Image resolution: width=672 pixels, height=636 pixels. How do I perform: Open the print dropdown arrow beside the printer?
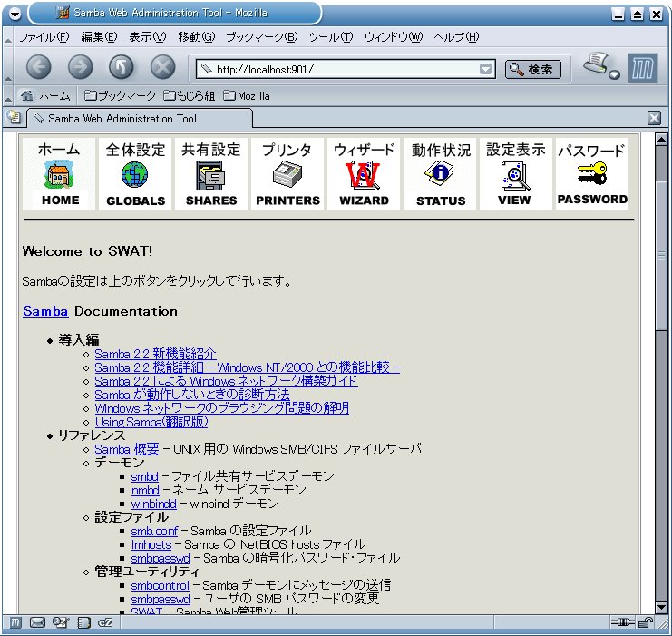(x=615, y=74)
